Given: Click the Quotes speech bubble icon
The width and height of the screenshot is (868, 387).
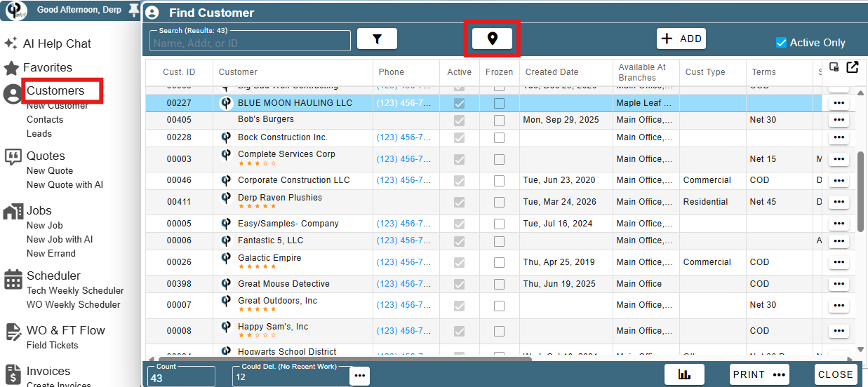Looking at the screenshot, I should pos(13,157).
